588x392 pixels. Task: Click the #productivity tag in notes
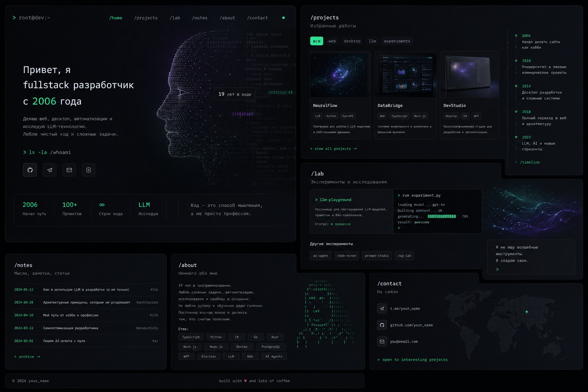(x=147, y=328)
